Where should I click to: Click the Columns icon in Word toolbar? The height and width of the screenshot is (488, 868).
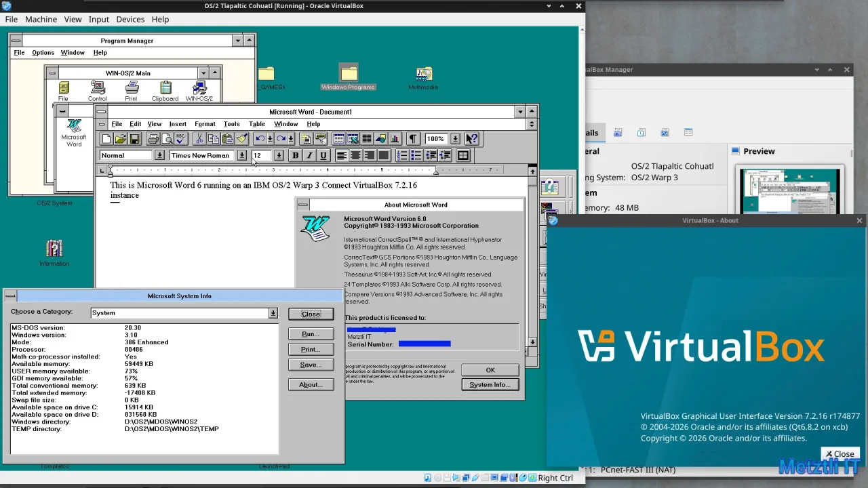[x=367, y=139]
